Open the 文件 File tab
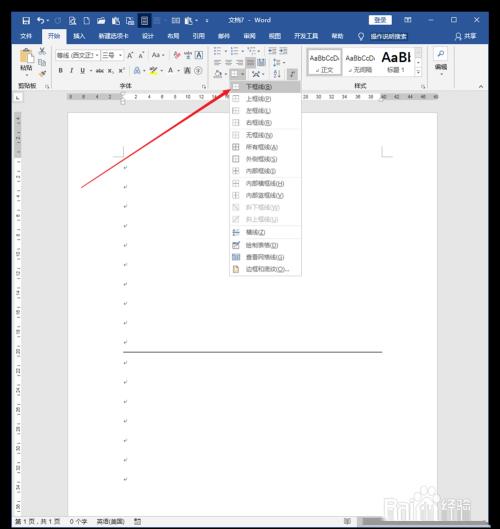500x529 pixels. tap(26, 36)
